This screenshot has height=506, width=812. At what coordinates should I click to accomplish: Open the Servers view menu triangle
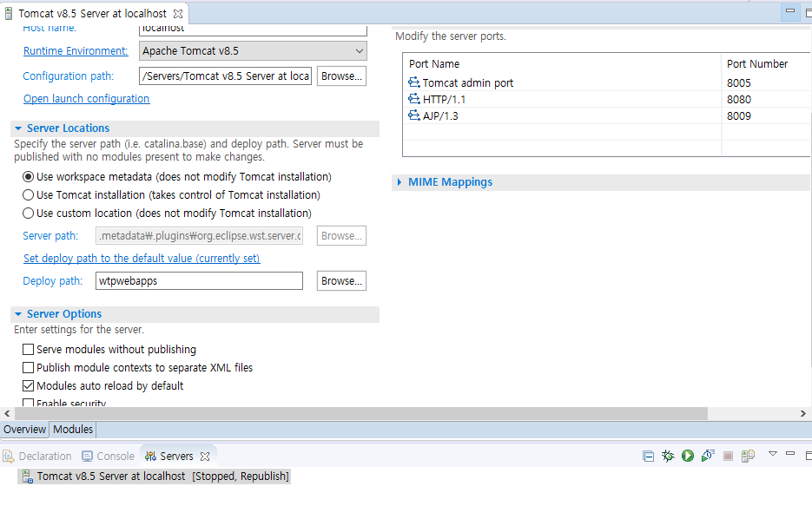[773, 454]
